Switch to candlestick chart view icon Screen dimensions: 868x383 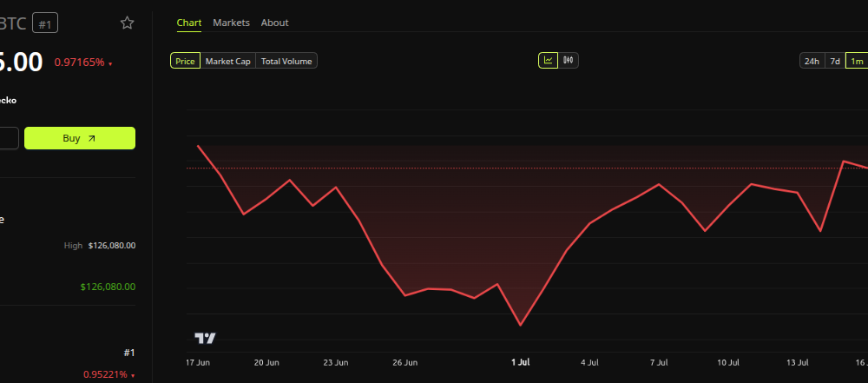click(x=568, y=61)
